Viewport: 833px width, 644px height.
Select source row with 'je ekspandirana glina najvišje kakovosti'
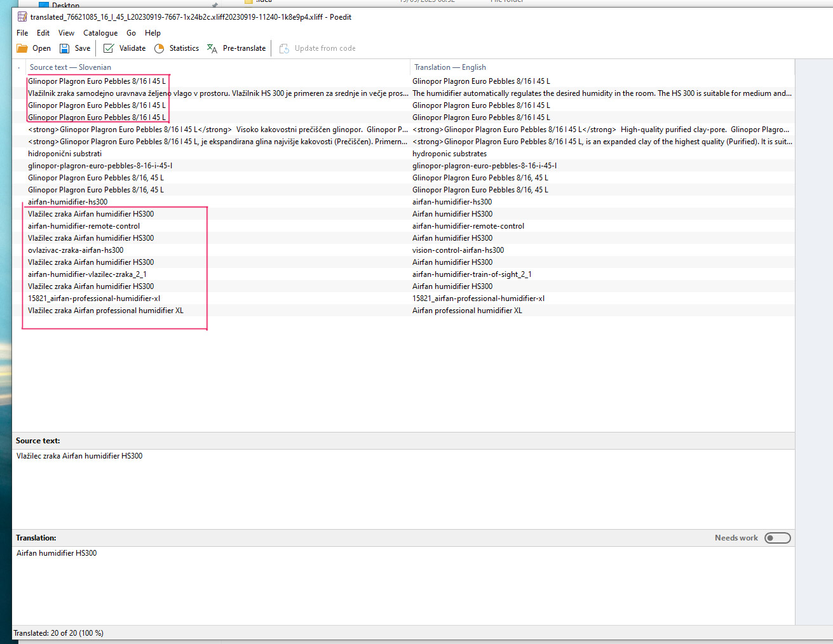coord(218,142)
